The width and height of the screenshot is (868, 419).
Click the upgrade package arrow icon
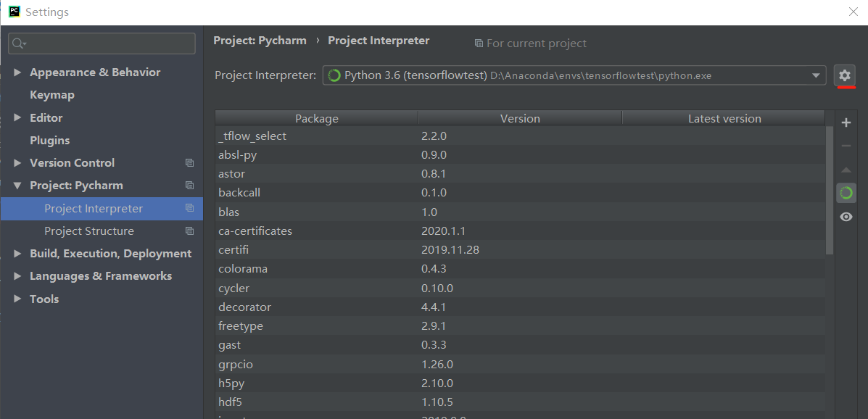pyautogui.click(x=846, y=170)
